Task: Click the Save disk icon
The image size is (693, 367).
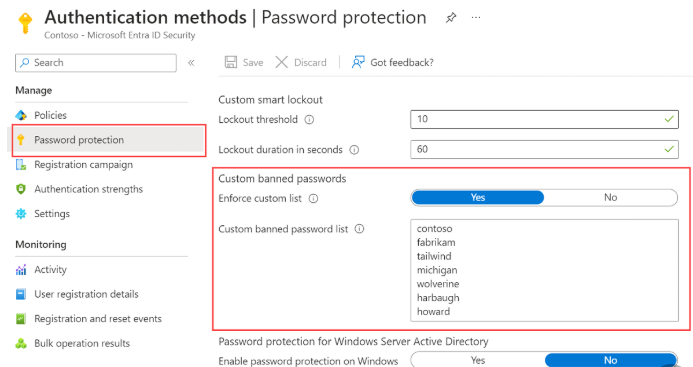Action: click(x=231, y=62)
